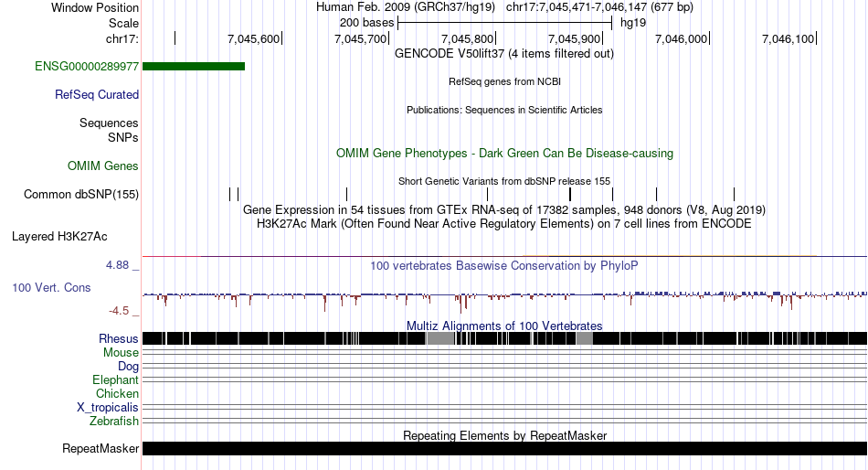Click the Chicken alignment label
The width and height of the screenshot is (868, 470).
pyautogui.click(x=117, y=393)
